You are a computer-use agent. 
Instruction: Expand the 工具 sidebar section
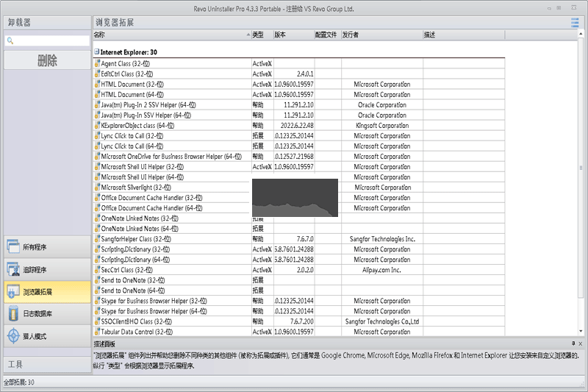[47, 364]
